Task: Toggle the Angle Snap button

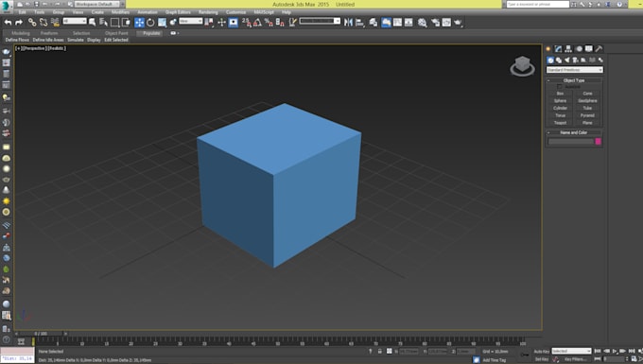Action: [257, 22]
